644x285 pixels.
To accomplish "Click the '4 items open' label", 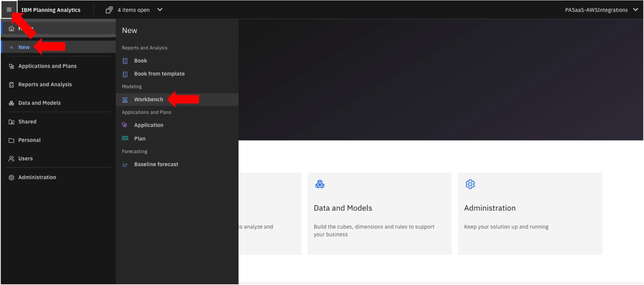I will click(x=134, y=10).
